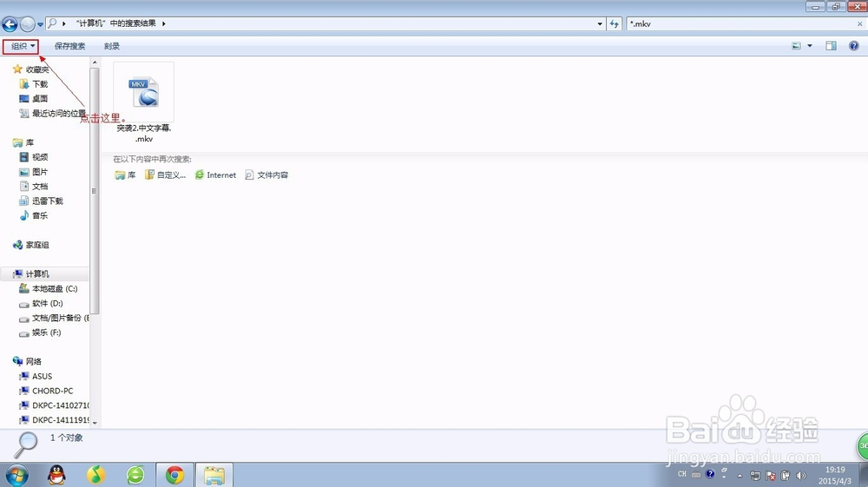Screen dimensions: 868x487
Task: Show hidden tray icons
Action: point(740,476)
